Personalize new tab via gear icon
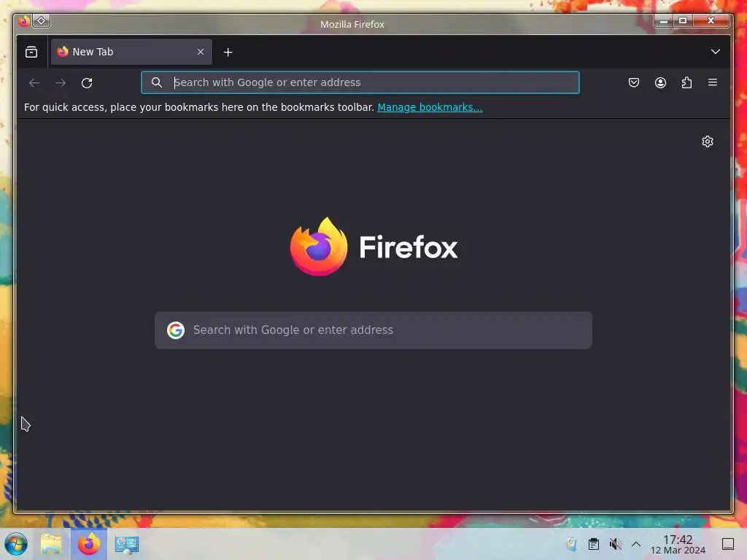This screenshot has height=560, width=747. click(x=708, y=141)
